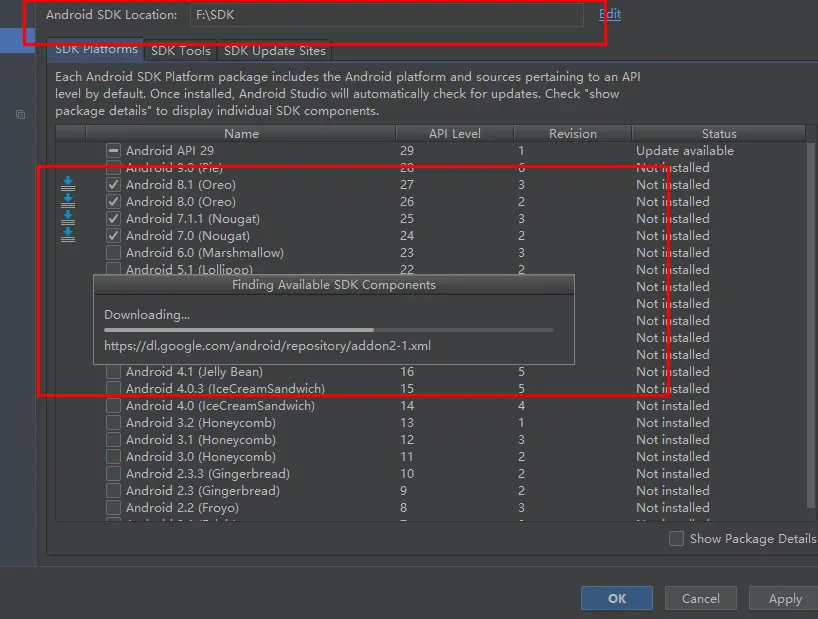Sort by Name column header
The height and width of the screenshot is (619, 818).
[x=241, y=133]
